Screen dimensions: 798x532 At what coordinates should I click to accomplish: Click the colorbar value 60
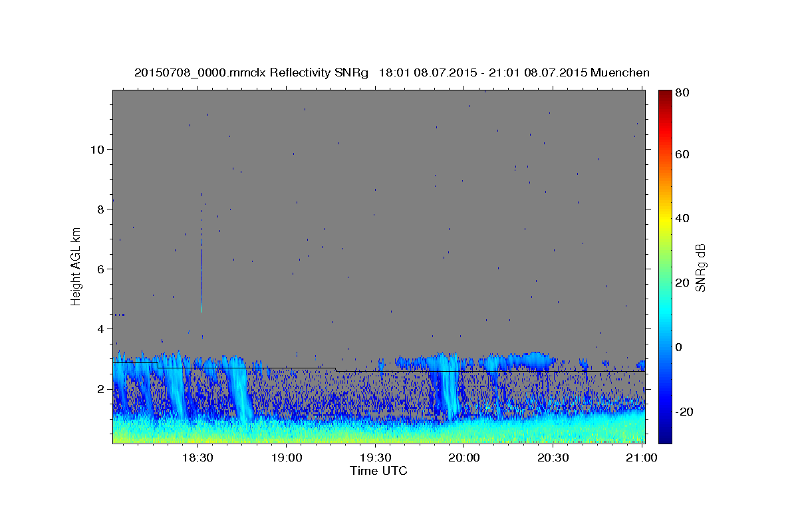click(x=682, y=154)
